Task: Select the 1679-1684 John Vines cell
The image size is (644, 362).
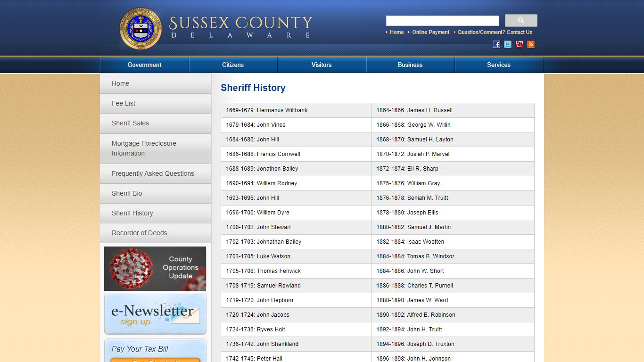Action: pyautogui.click(x=296, y=125)
